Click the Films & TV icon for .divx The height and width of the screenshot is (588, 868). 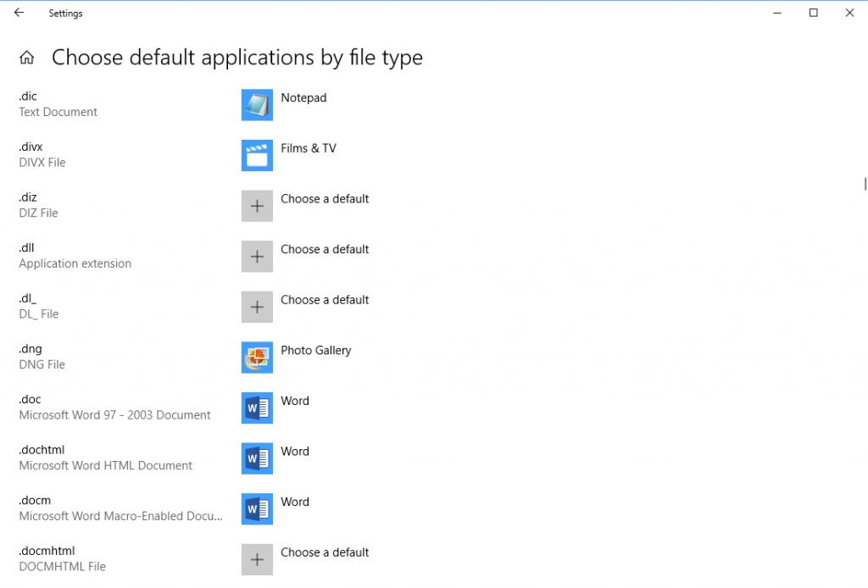[257, 156]
